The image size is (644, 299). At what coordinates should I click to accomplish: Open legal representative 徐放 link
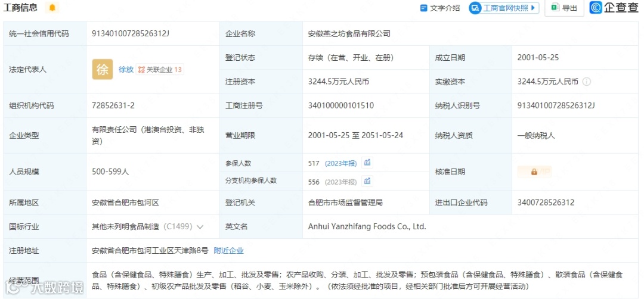click(126, 70)
